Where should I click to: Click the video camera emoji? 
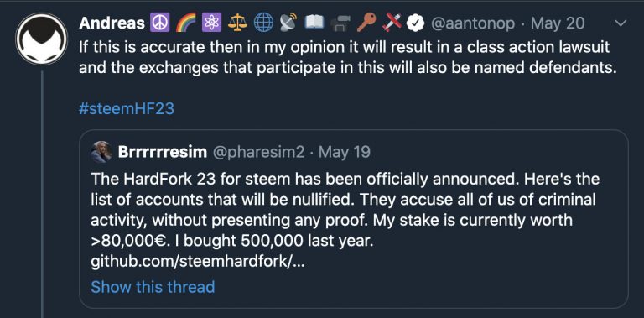coord(340,23)
